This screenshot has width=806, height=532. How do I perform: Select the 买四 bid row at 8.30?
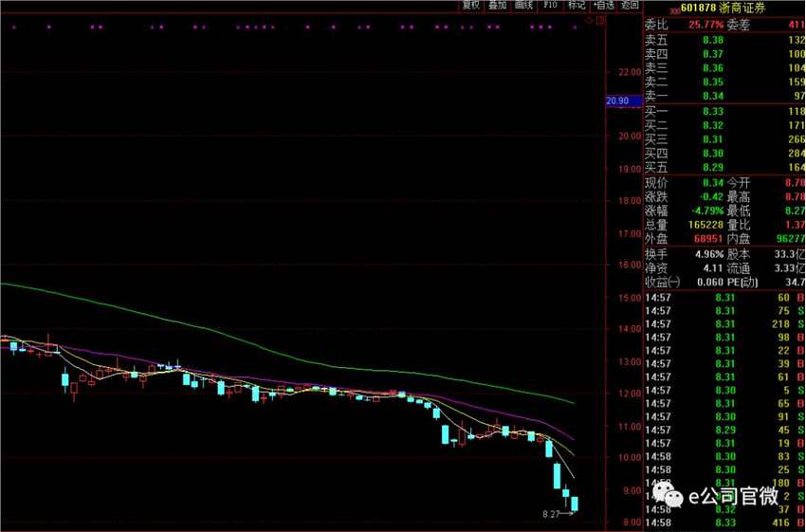point(724,154)
